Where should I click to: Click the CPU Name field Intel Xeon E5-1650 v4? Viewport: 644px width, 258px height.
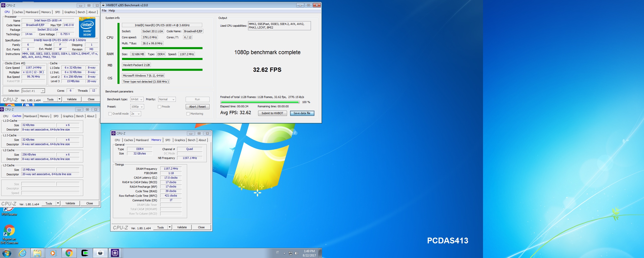48,20
